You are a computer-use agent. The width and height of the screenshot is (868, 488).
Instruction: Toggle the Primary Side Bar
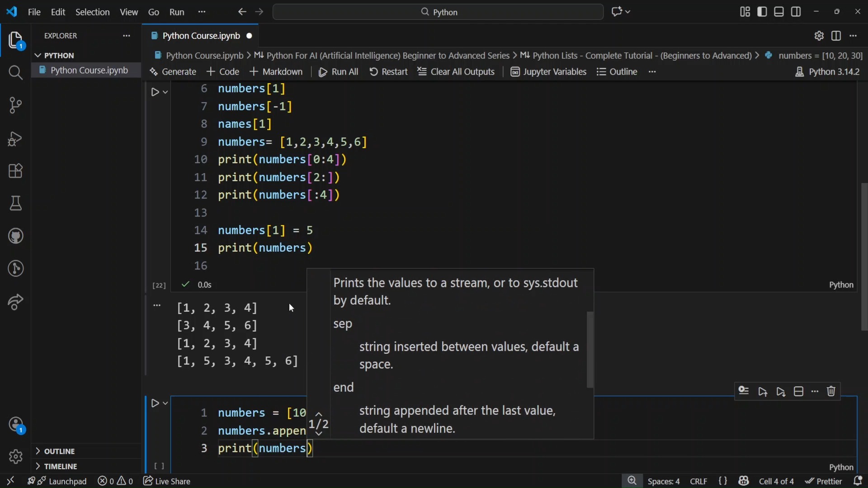coord(763,12)
